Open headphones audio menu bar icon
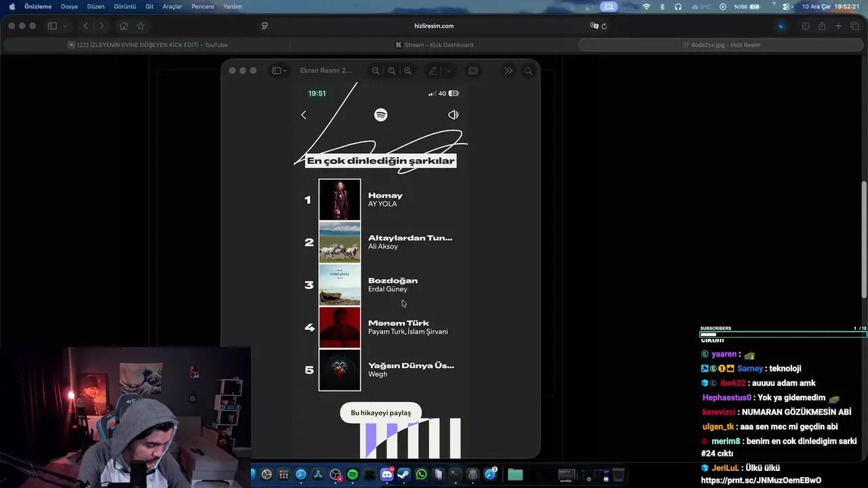Screen dimensions: 868x488 click(x=678, y=7)
